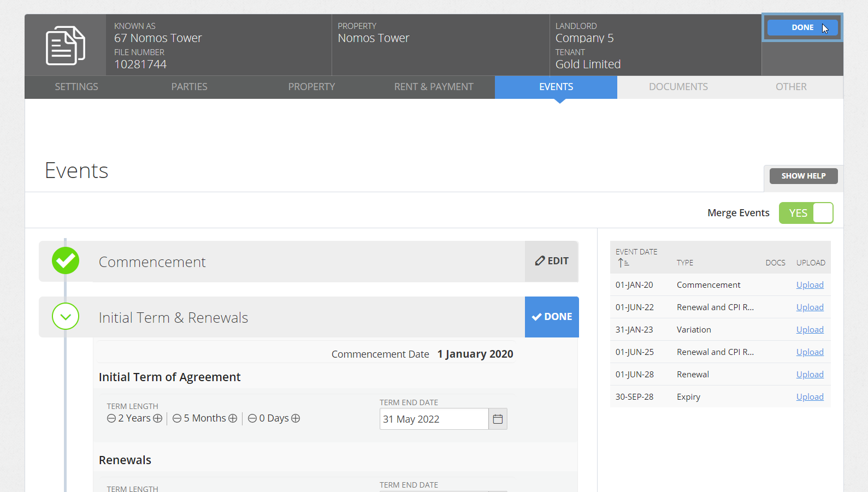Click the 67 Nomos Tower lease name
Viewport: 868px width, 492px height.
point(158,38)
